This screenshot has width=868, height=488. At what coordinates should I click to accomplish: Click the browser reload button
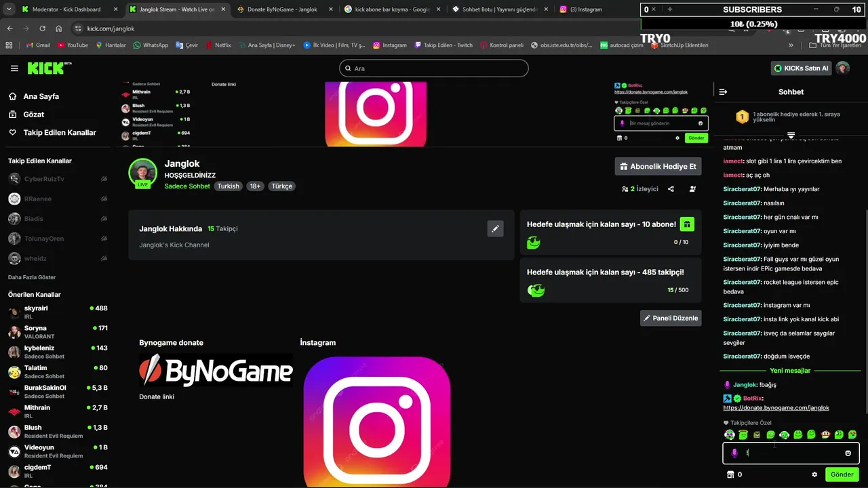coord(42,28)
